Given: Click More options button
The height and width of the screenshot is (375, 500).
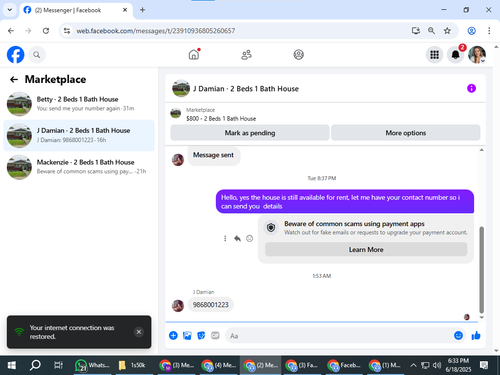Looking at the screenshot, I should coord(406,133).
